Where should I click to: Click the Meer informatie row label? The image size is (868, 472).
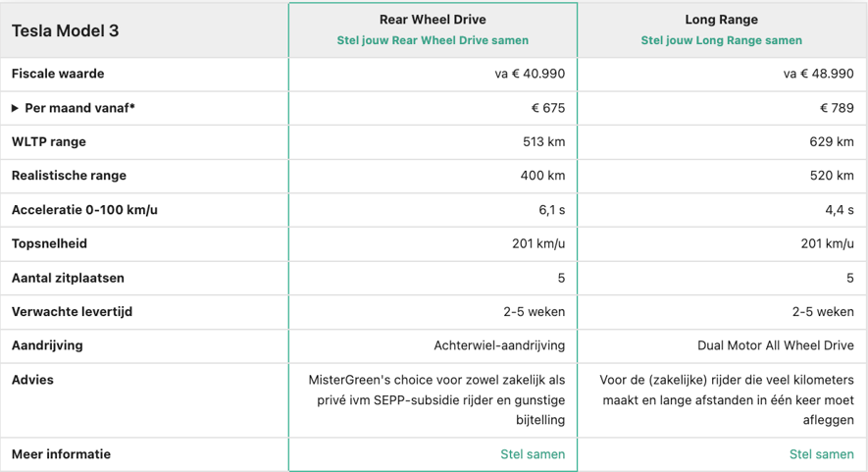click(61, 454)
